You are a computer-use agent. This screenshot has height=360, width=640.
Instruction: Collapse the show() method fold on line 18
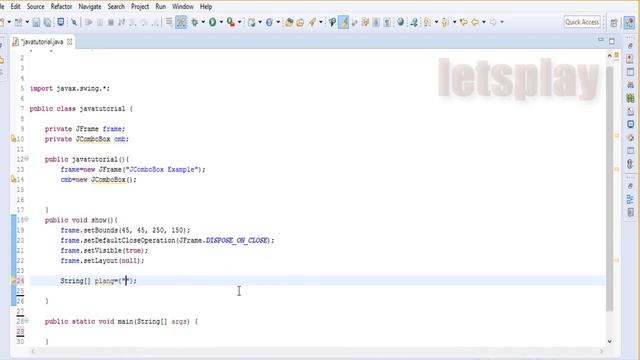[x=27, y=219]
